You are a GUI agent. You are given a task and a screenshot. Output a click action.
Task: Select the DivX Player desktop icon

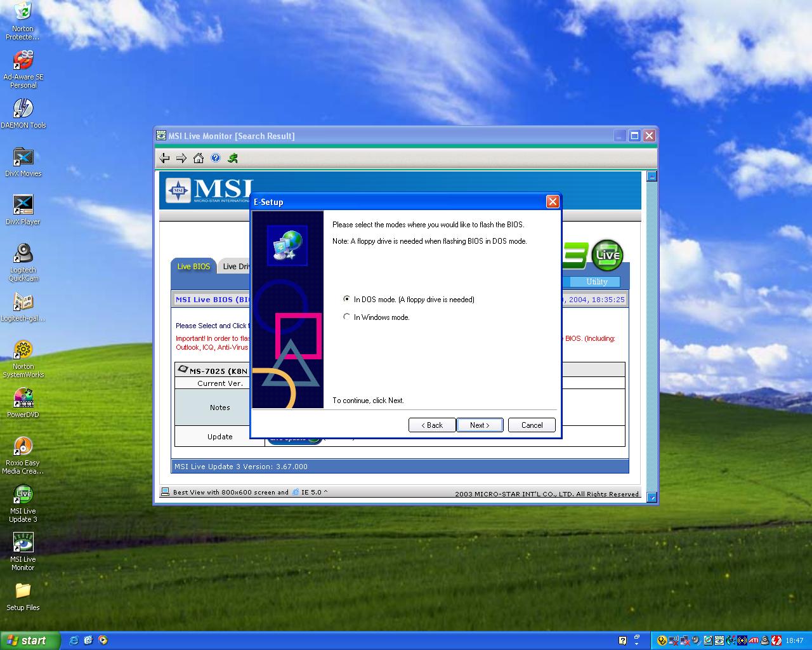pyautogui.click(x=23, y=209)
